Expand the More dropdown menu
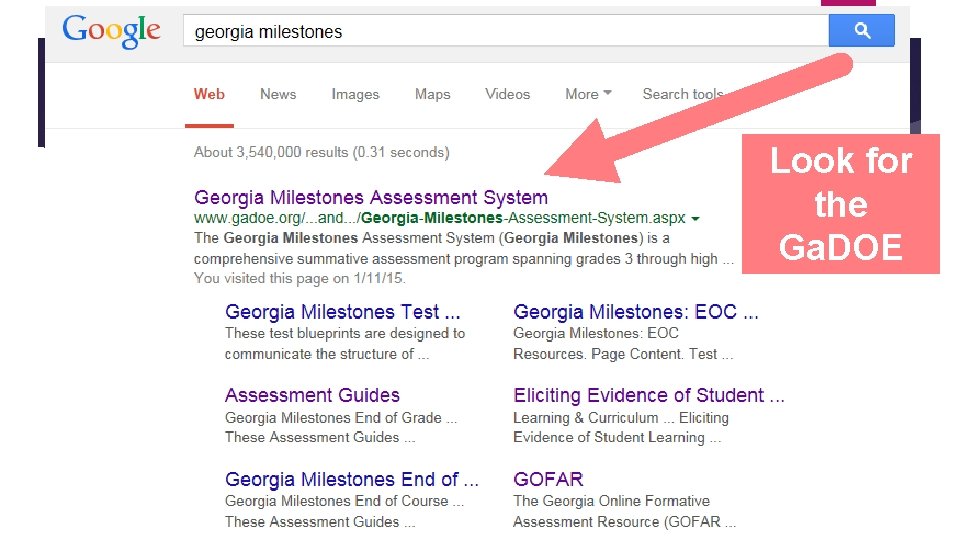This screenshot has height=540, width=960. (588, 94)
